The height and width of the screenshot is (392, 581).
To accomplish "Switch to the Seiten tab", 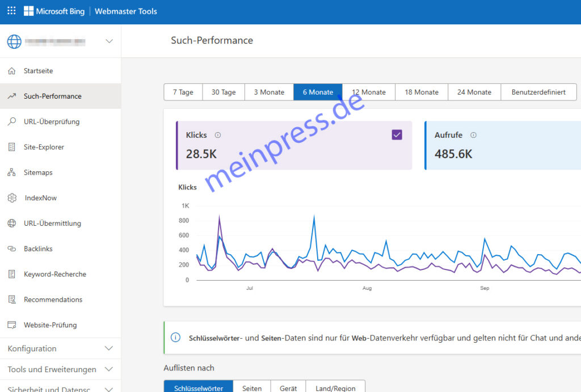I will (252, 388).
